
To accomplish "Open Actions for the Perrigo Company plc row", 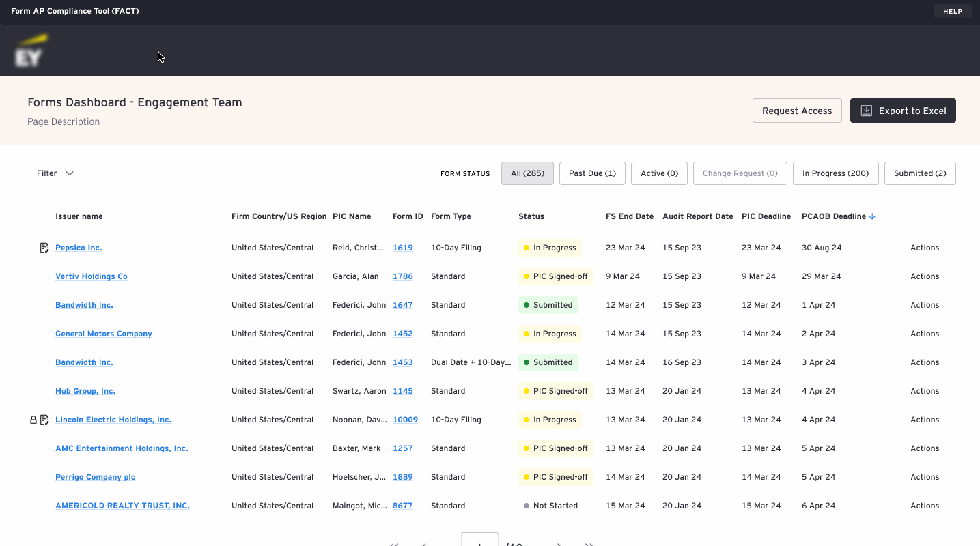I will (x=925, y=477).
